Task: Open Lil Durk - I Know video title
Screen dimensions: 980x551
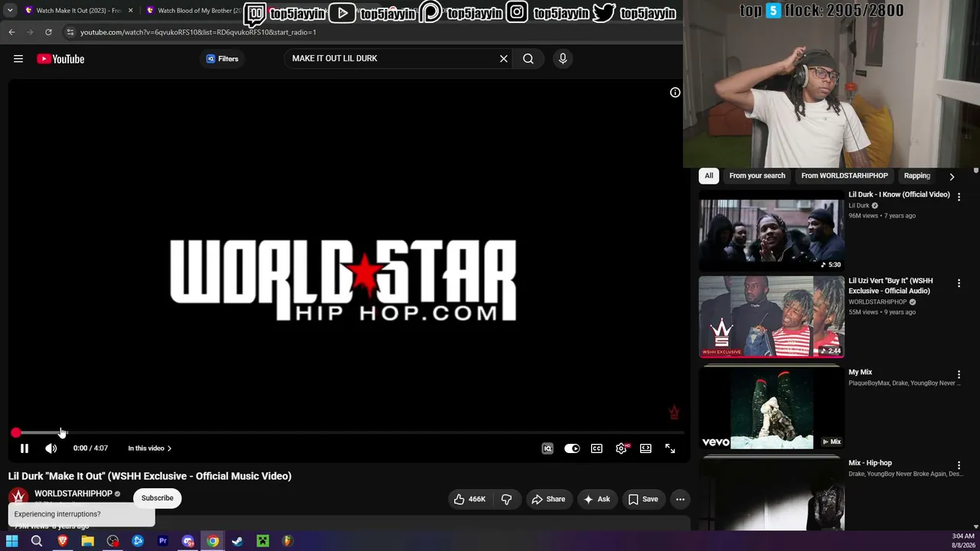Action: [899, 195]
